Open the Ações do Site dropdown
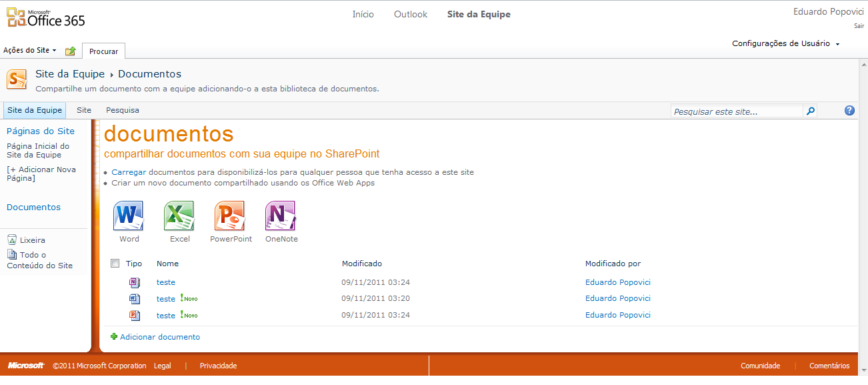The height and width of the screenshot is (385, 868). pos(30,51)
